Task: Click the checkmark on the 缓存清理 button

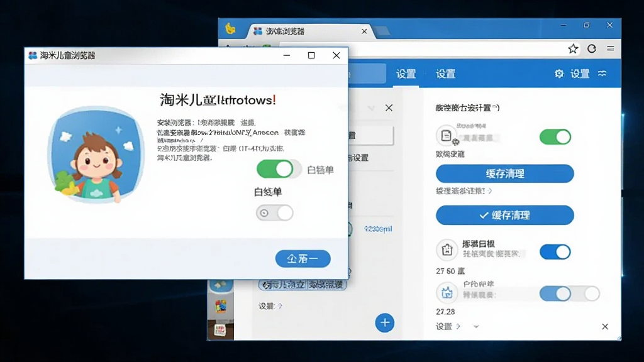Action: click(484, 215)
